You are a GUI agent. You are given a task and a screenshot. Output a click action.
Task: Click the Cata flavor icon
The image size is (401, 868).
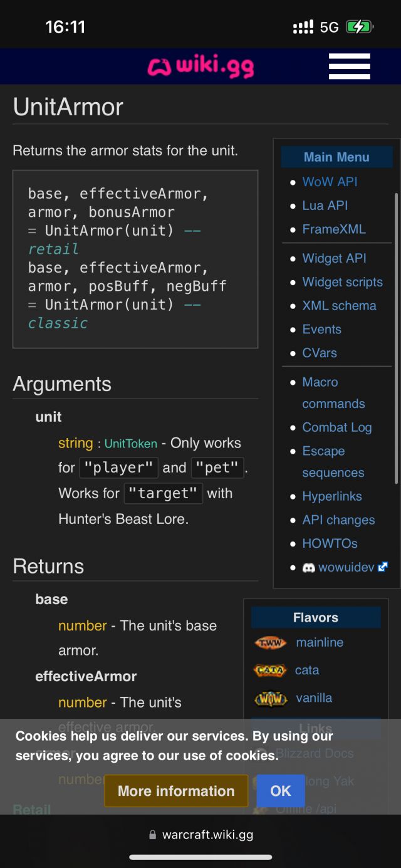(270, 671)
